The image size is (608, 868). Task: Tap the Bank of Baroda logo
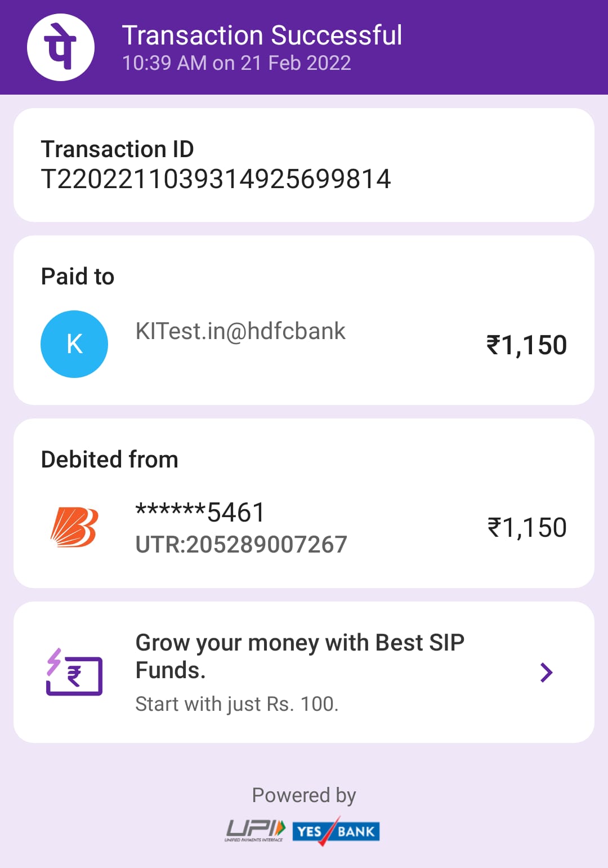tap(74, 527)
